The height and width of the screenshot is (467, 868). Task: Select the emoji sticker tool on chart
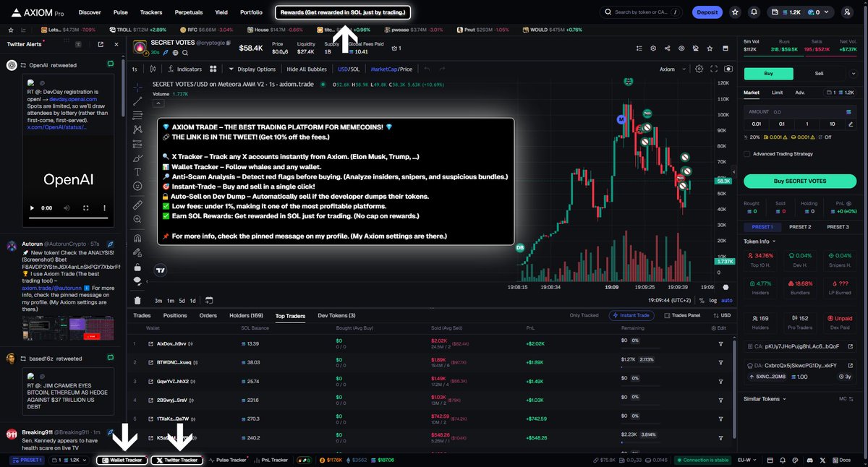point(137,187)
